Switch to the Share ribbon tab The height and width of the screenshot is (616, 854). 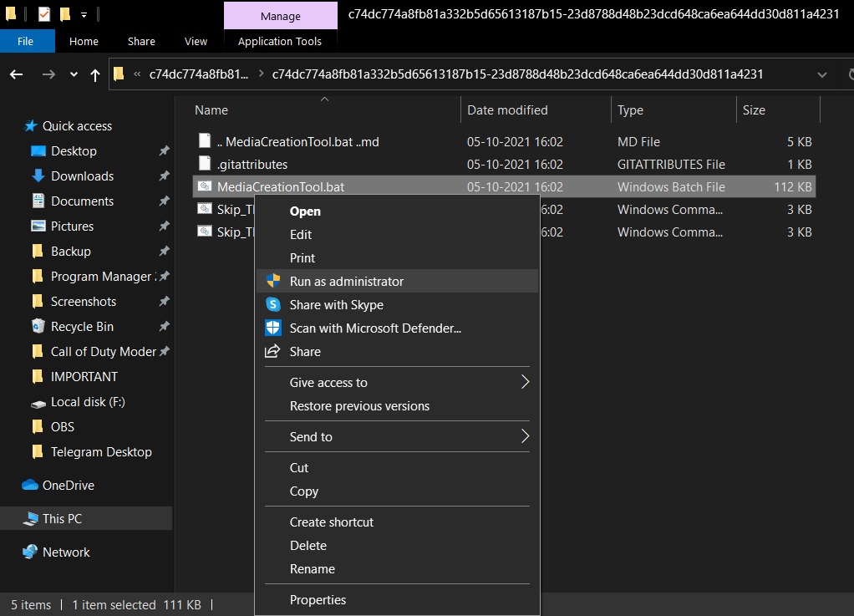coord(141,41)
